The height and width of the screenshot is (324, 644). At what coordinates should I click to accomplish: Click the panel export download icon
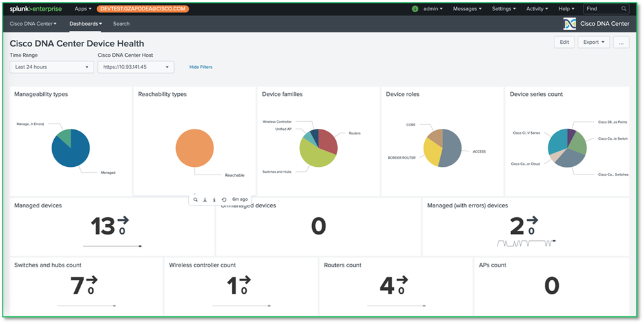205,200
